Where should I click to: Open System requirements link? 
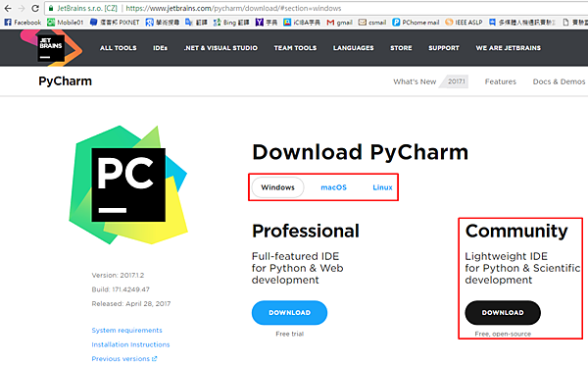coord(126,331)
